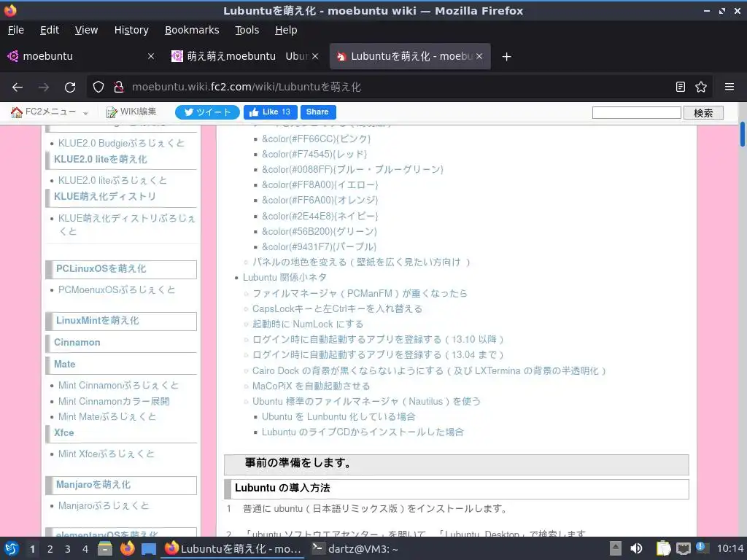Open a new tab with plus button

(x=506, y=57)
